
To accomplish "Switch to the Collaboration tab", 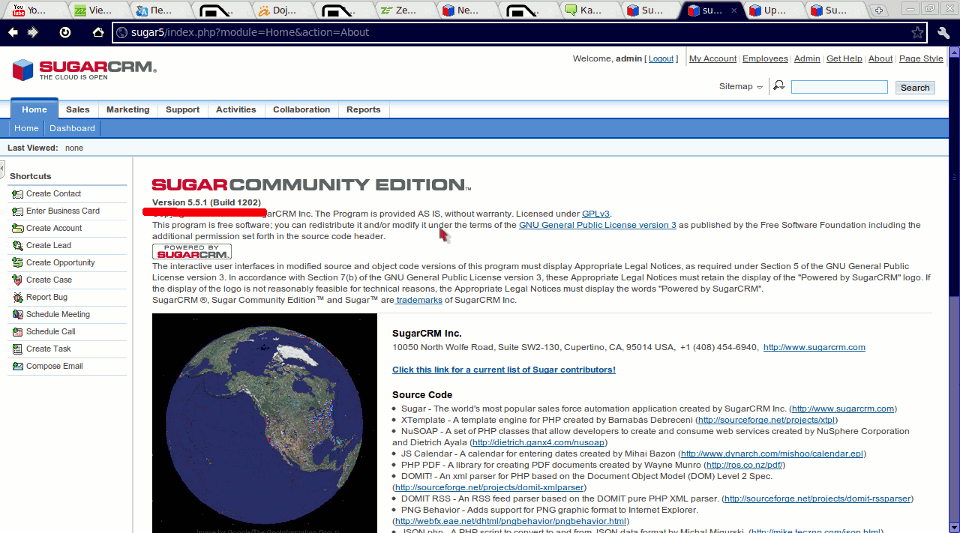I will point(301,110).
